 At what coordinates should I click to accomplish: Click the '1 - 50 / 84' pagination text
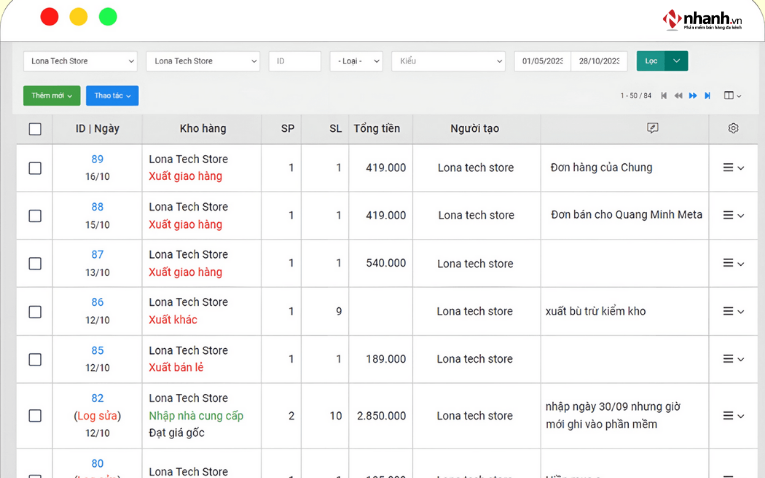coord(636,96)
